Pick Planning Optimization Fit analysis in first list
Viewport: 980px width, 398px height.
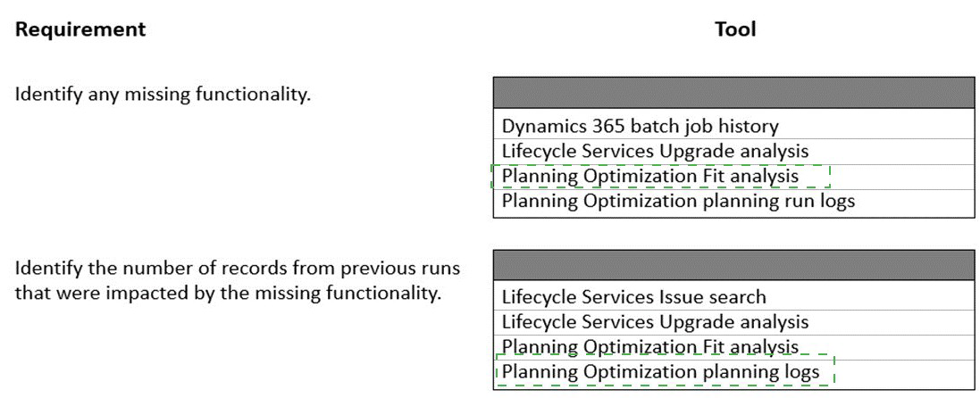pyautogui.click(x=650, y=176)
